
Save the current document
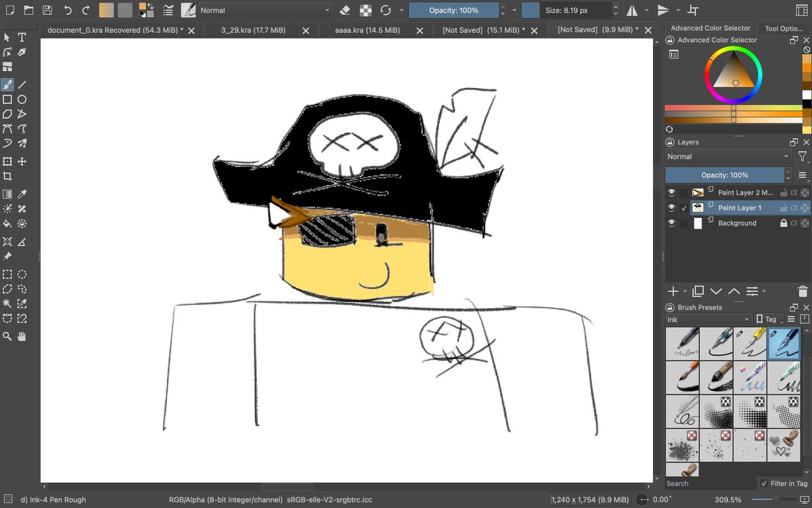47,10
